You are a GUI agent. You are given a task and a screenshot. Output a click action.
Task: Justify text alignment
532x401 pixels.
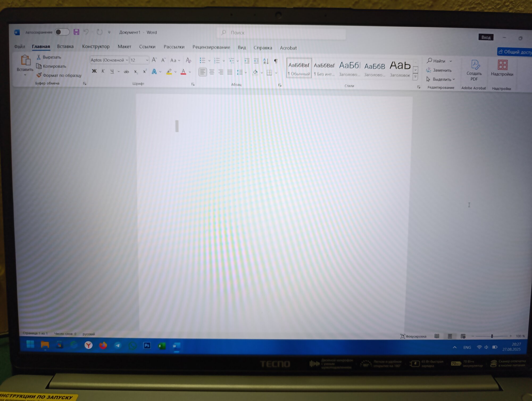pyautogui.click(x=230, y=72)
